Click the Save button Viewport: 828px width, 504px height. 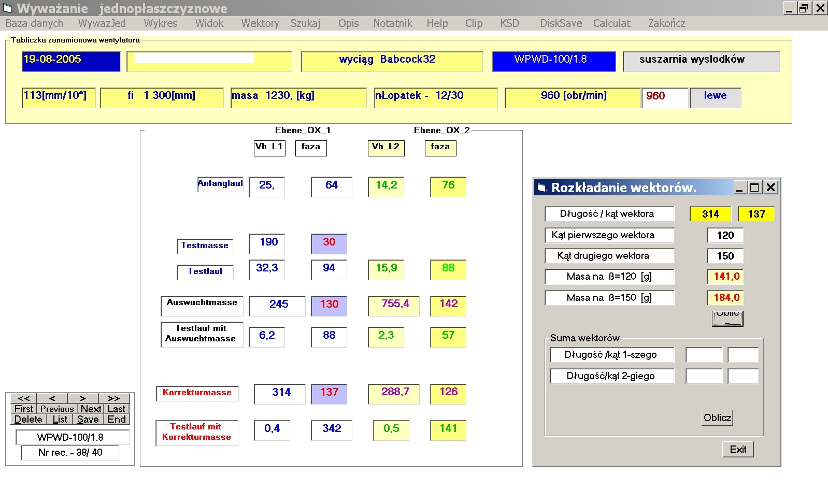88,419
